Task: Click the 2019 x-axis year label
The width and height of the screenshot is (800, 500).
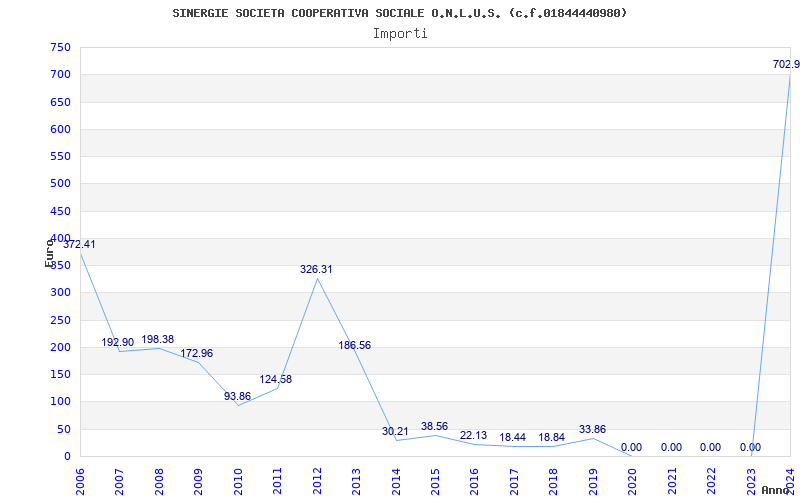Action: point(593,481)
